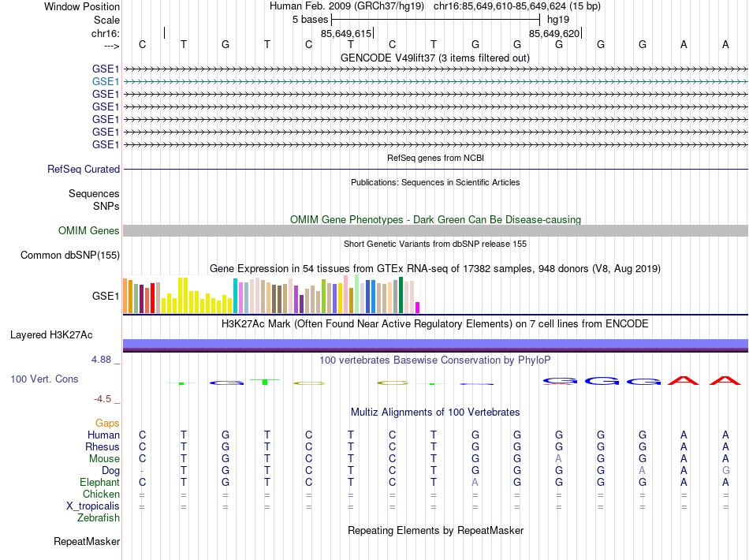Click the magenta bar in the GTEx chart
Viewport: 749px width, 560px height.
point(417,308)
